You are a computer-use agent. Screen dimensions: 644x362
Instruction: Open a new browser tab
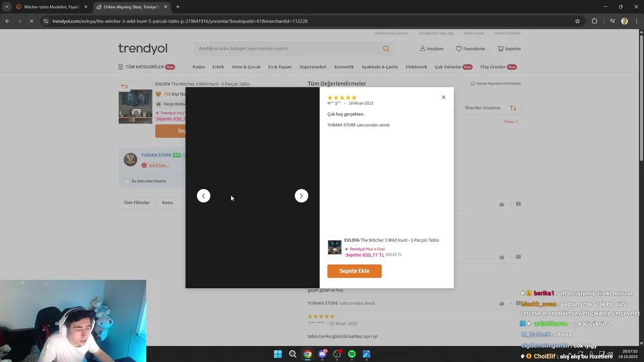click(x=178, y=7)
